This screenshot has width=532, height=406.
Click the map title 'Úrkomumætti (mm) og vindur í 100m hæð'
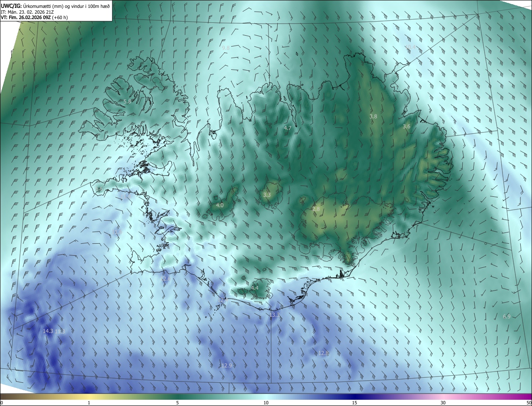[66, 5]
